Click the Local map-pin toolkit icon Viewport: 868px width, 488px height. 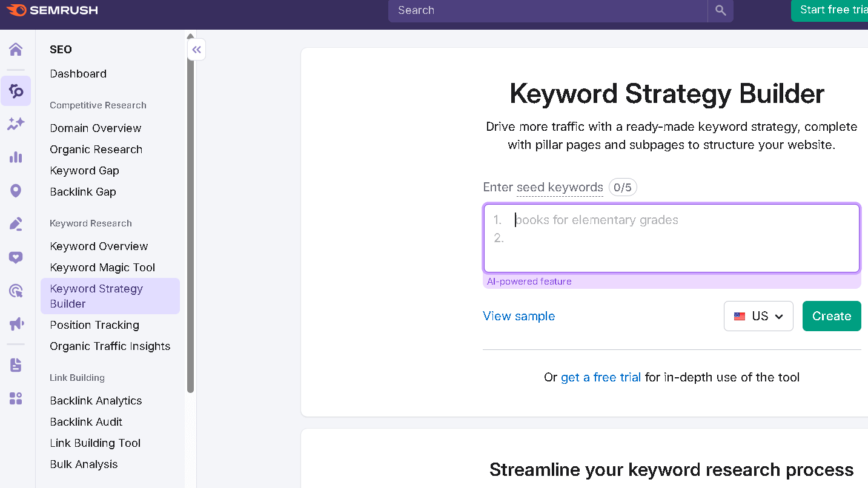pos(16,190)
